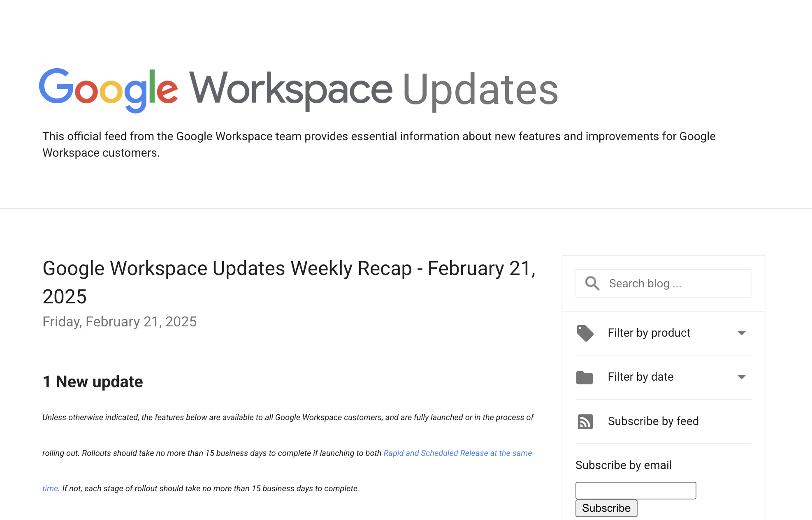
Task: Click the search magnifying glass icon
Action: point(592,283)
